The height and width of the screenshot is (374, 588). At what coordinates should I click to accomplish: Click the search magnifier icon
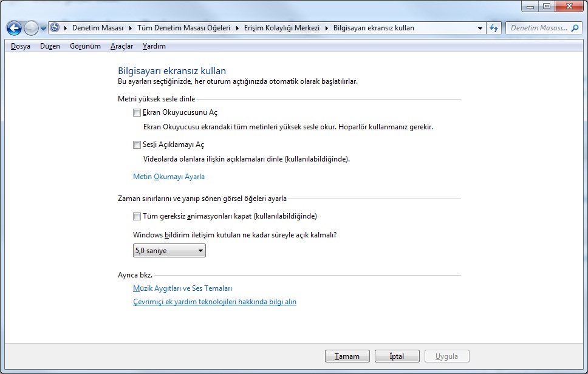pos(575,28)
